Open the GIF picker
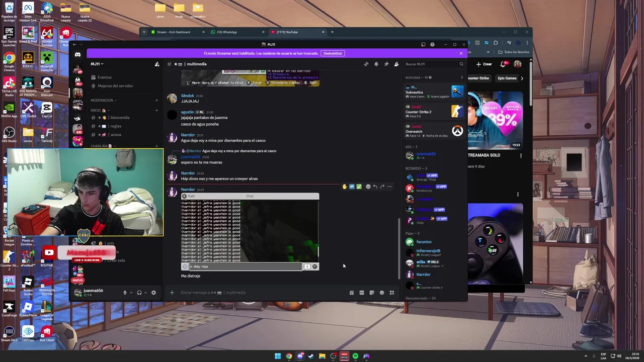The image size is (644, 362). point(362,293)
